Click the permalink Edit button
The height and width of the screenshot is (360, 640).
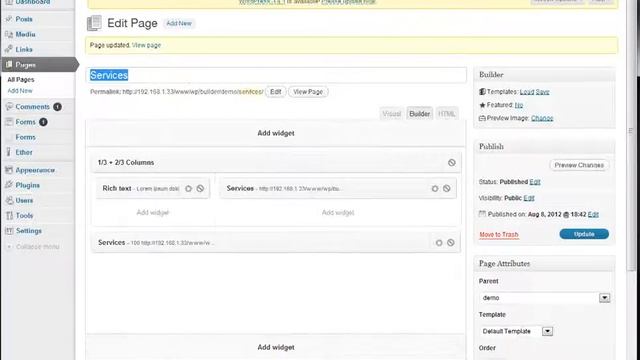pos(276,92)
